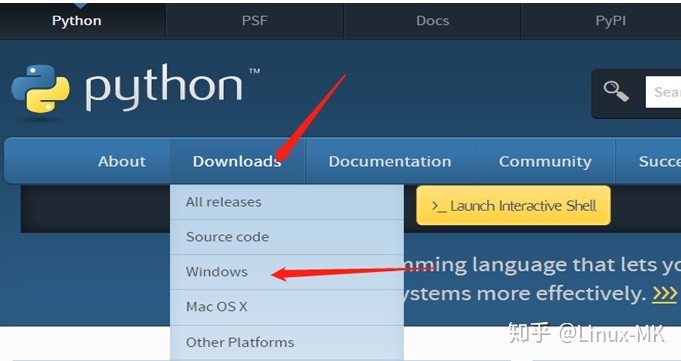
Task: Open the Downloads menu
Action: click(237, 161)
